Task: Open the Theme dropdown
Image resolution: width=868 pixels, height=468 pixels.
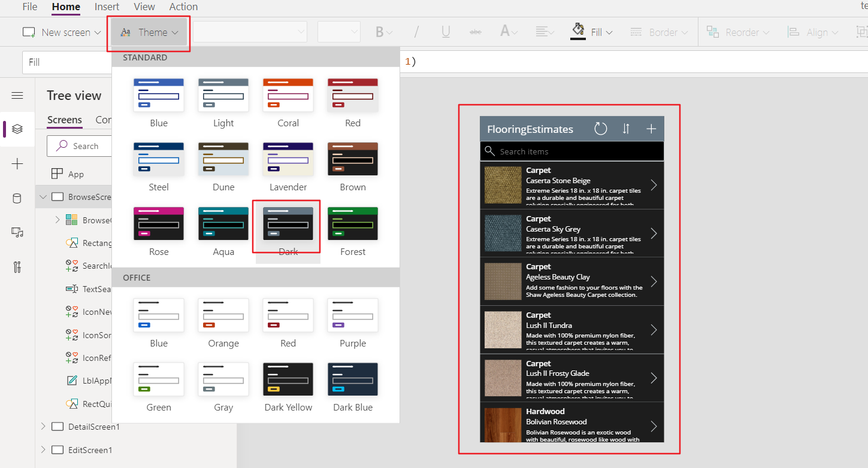Action: pyautogui.click(x=148, y=32)
